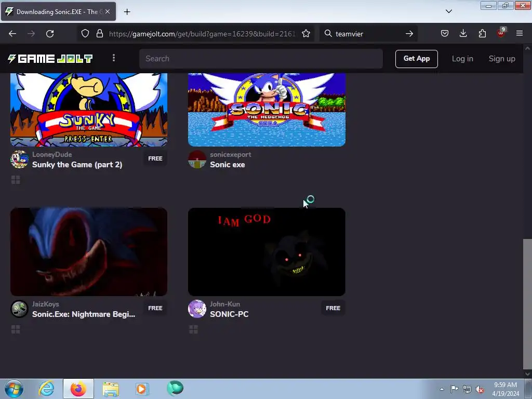
Task: Click scrollbar up arrow
Action: [527, 48]
